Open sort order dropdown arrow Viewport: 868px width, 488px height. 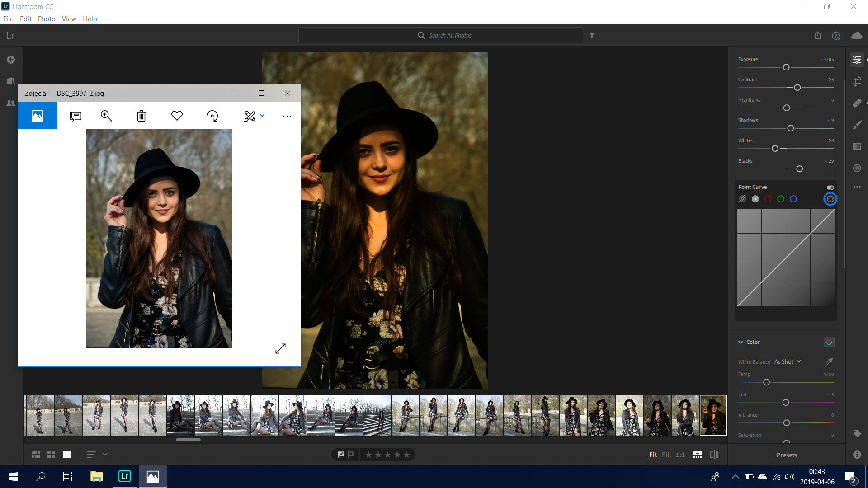pyautogui.click(x=105, y=455)
